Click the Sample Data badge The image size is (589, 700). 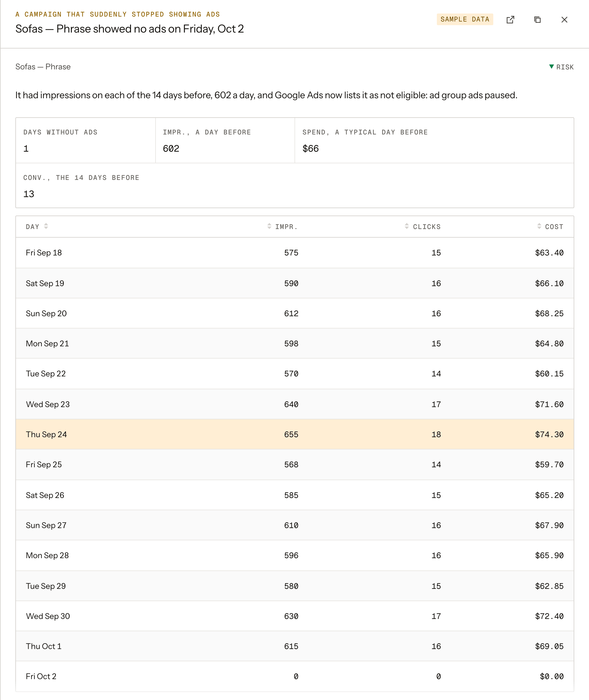pyautogui.click(x=465, y=19)
